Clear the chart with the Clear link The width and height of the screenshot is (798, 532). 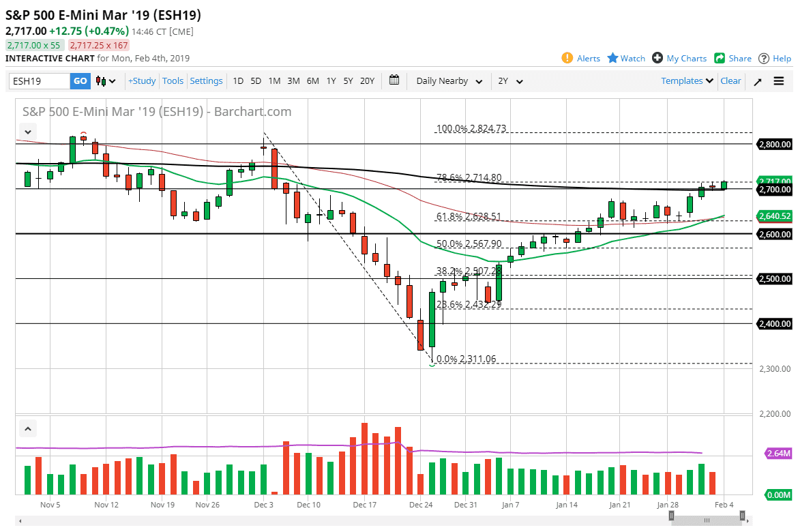coord(730,80)
